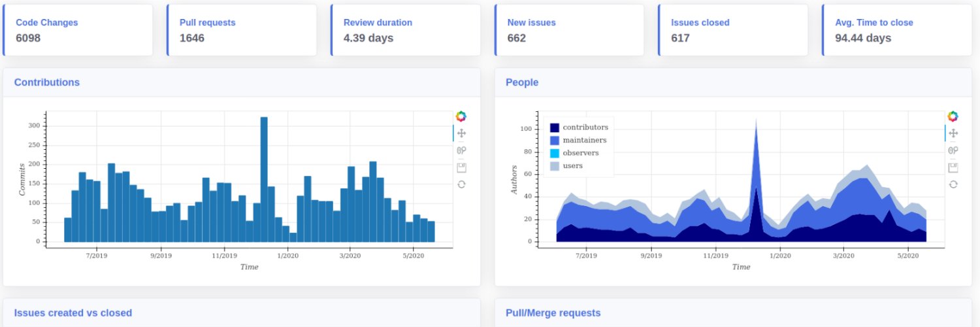
Task: Open the Review duration metric card title
Action: coord(378,22)
